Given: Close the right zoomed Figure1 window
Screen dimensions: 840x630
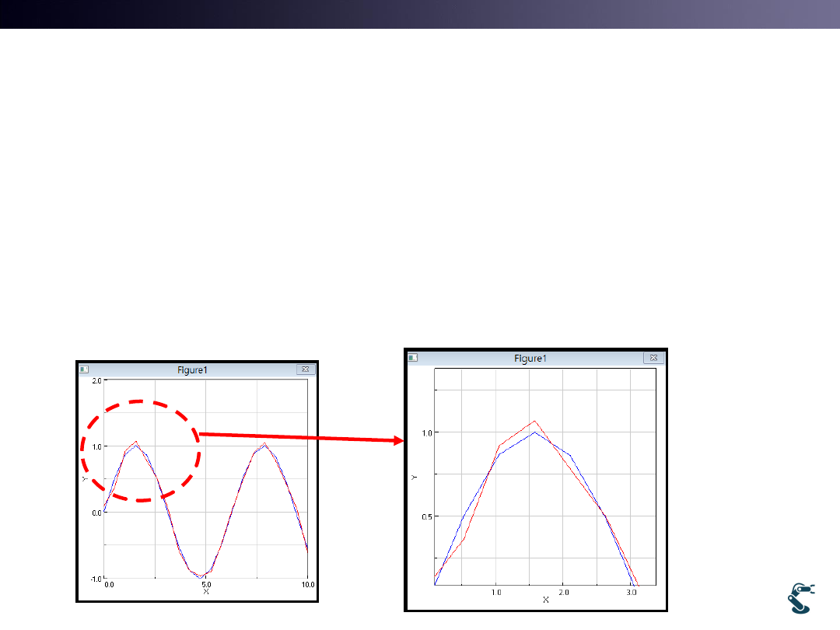Looking at the screenshot, I should click(653, 358).
